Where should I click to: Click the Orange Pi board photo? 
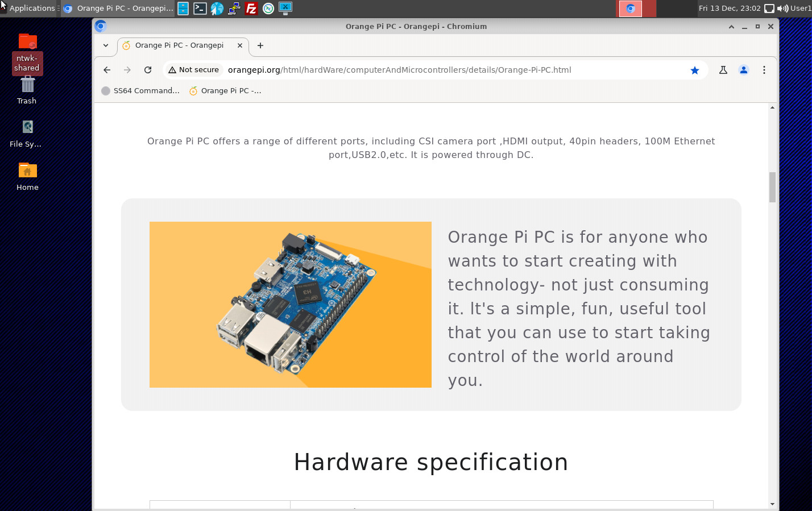[290, 304]
